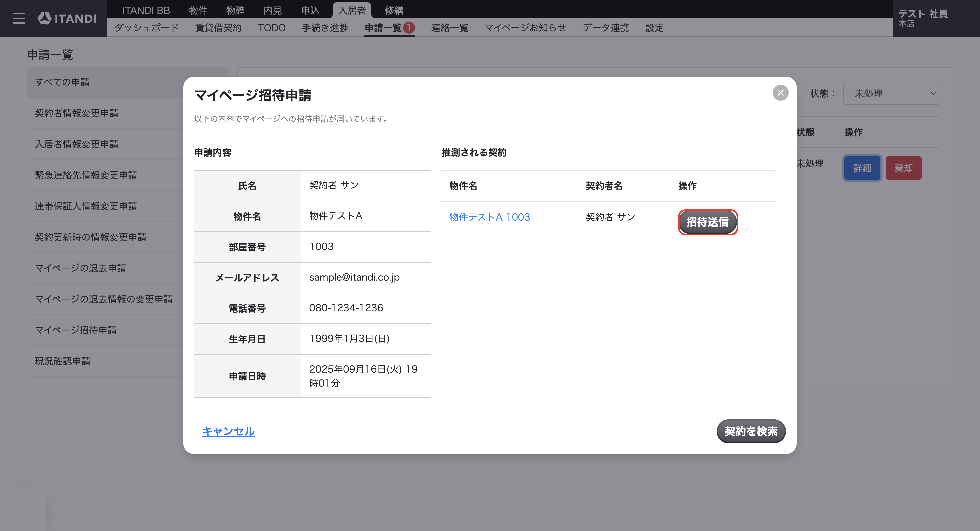980x531 pixels.
Task: Click the birthdate 1999年1月3日(日)
Action: click(349, 339)
